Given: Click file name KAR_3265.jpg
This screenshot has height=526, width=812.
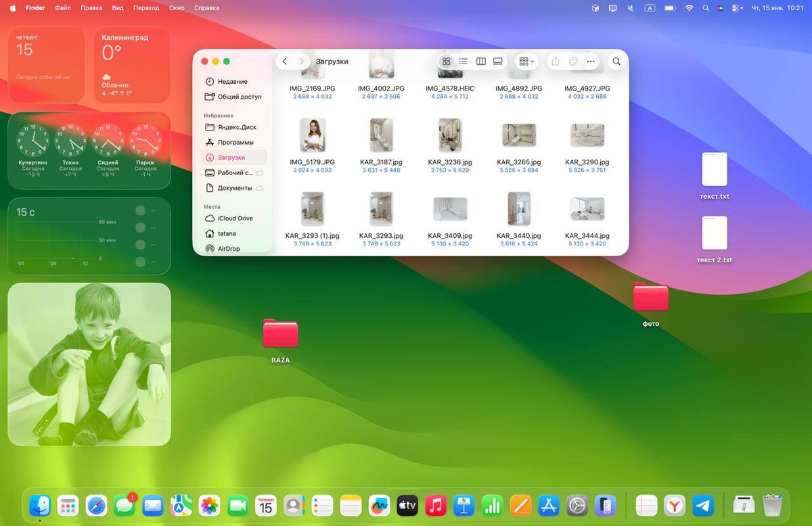Looking at the screenshot, I should (x=519, y=162).
